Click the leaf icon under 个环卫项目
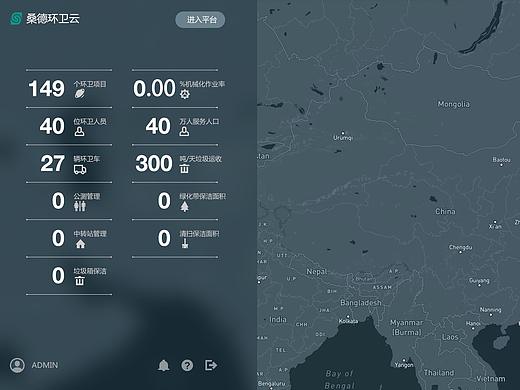This screenshot has width=520, height=390. (79, 94)
